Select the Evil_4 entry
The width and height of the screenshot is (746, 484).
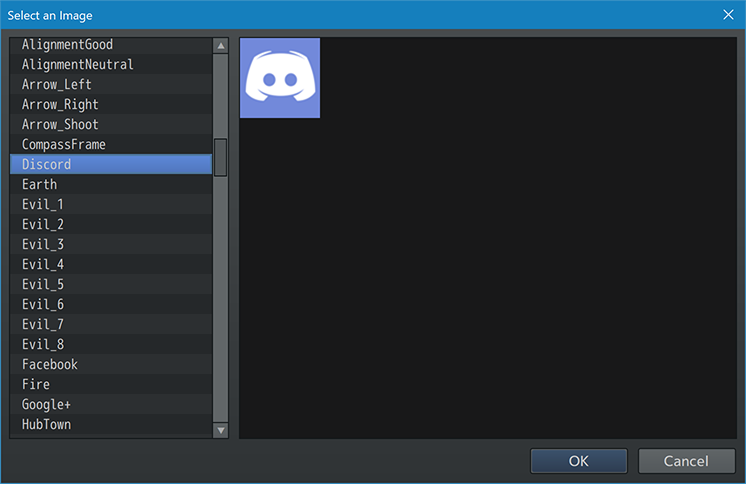point(111,264)
